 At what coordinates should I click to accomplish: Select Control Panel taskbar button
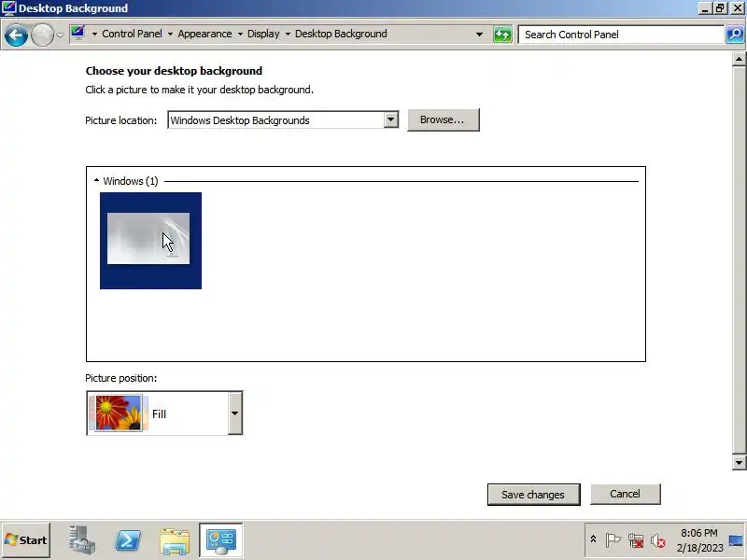[x=221, y=540]
